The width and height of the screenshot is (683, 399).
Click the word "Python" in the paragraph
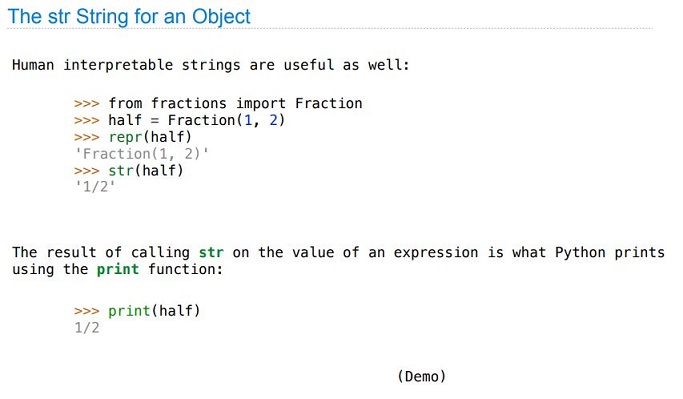(580, 253)
